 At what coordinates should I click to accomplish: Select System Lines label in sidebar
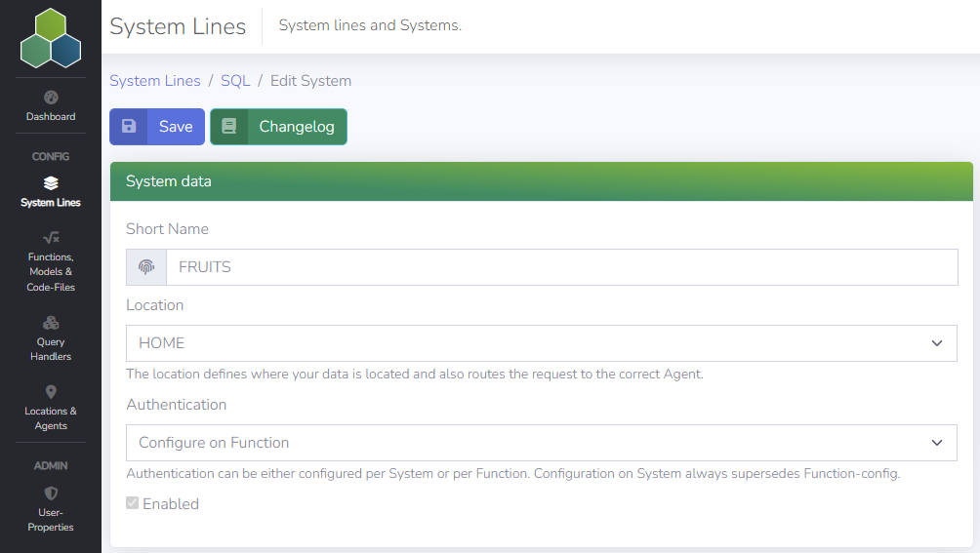pyautogui.click(x=51, y=202)
